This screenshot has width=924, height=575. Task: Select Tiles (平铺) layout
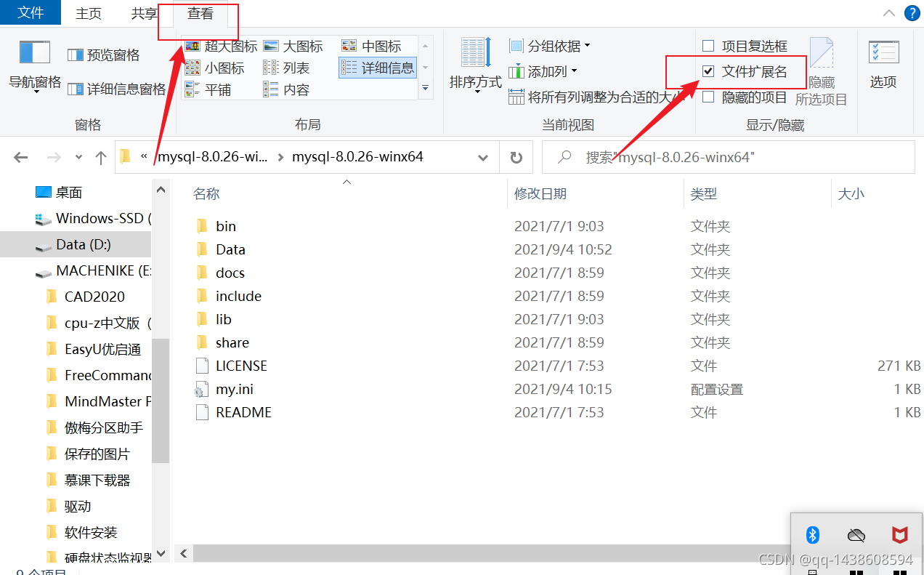[x=208, y=89]
